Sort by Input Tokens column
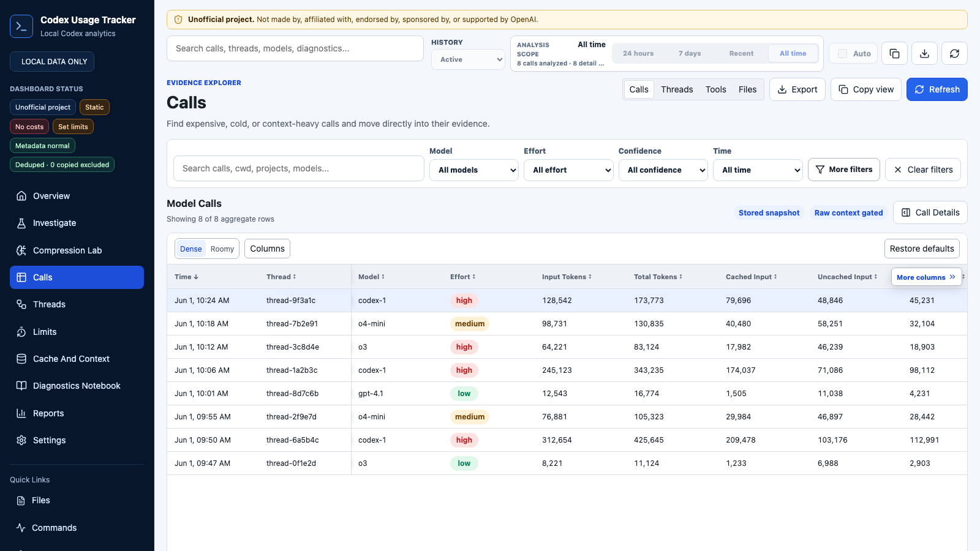The image size is (980, 551). click(x=567, y=277)
